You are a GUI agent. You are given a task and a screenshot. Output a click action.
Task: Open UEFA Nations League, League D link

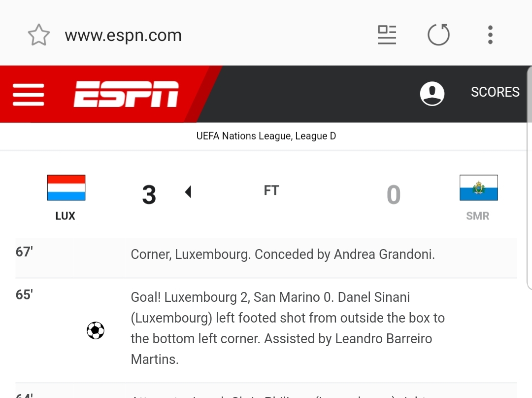click(x=266, y=136)
